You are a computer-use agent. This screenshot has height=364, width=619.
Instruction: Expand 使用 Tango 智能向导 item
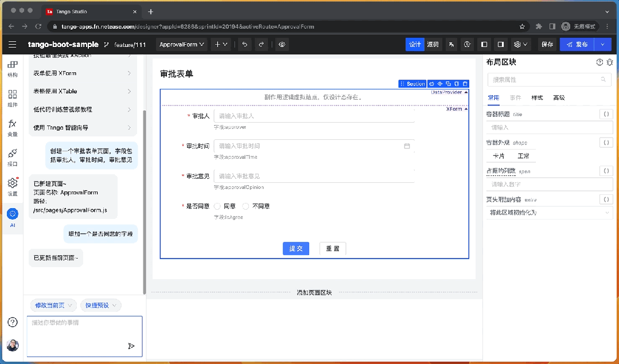click(83, 127)
